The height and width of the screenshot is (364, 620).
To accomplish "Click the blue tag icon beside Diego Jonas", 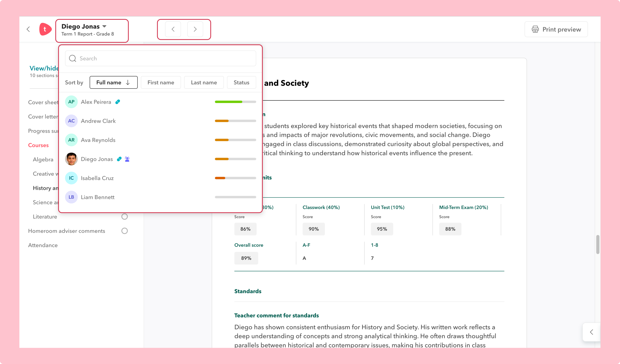I will (119, 159).
